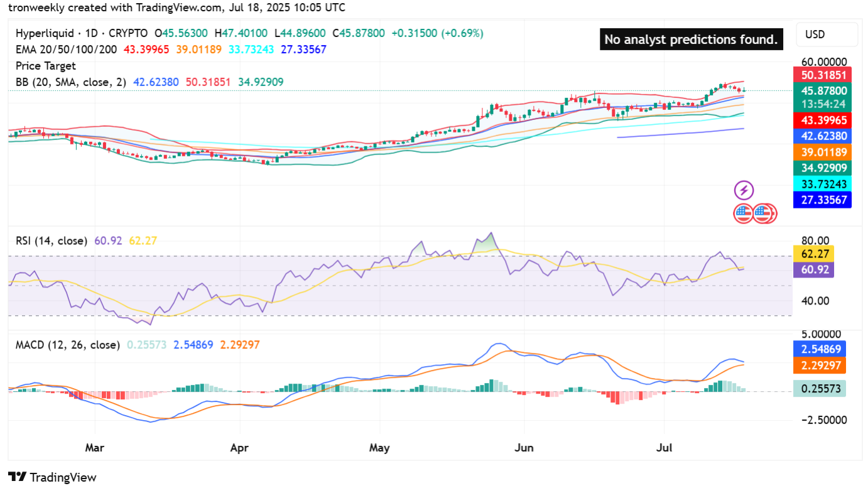Select the EMA 20/50/100/200 indicator legend
Viewport: 868px width, 486px height.
66,50
